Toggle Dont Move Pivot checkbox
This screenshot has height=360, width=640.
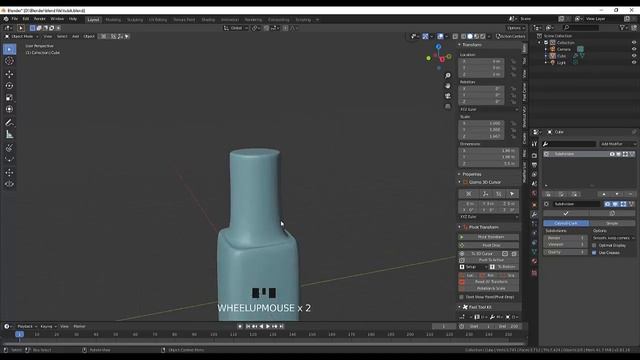[462, 297]
